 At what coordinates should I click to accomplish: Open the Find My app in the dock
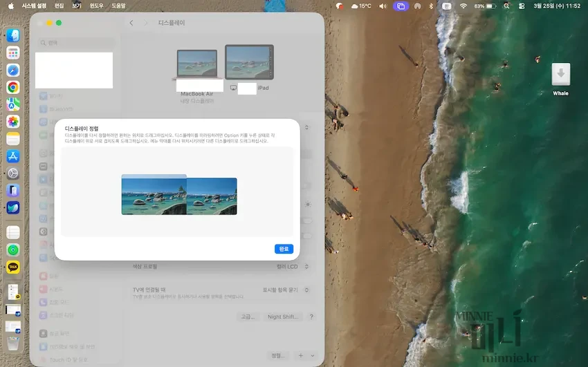(12, 250)
